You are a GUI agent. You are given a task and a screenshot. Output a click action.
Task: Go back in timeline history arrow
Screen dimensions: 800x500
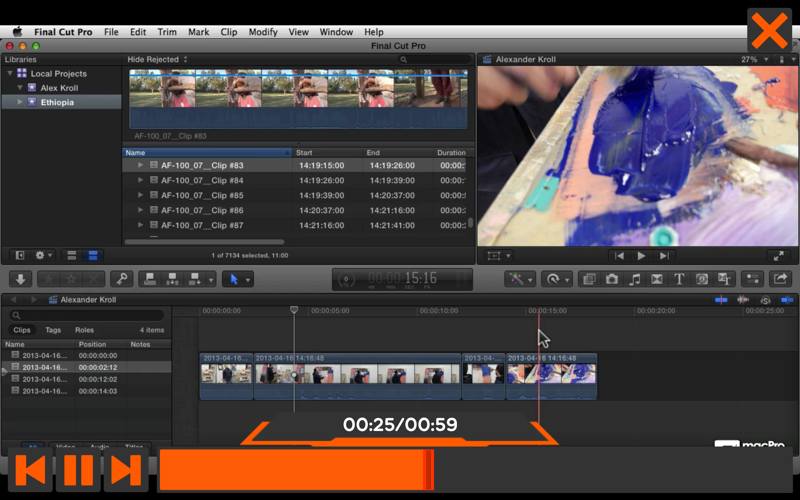[x=14, y=299]
